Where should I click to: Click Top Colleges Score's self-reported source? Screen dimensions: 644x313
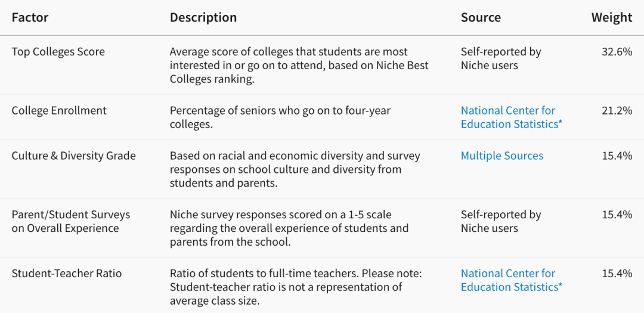coord(500,58)
